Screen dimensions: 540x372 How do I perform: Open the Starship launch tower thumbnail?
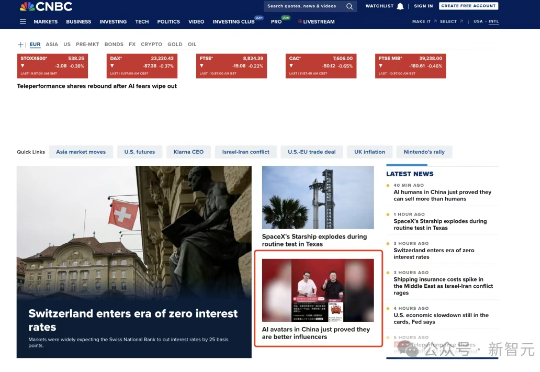[x=318, y=197]
